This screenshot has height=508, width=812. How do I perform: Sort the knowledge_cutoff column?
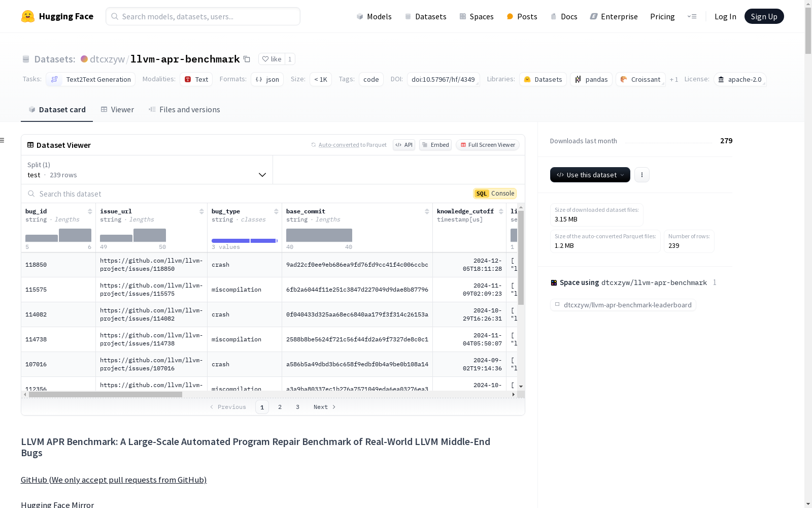tap(501, 211)
